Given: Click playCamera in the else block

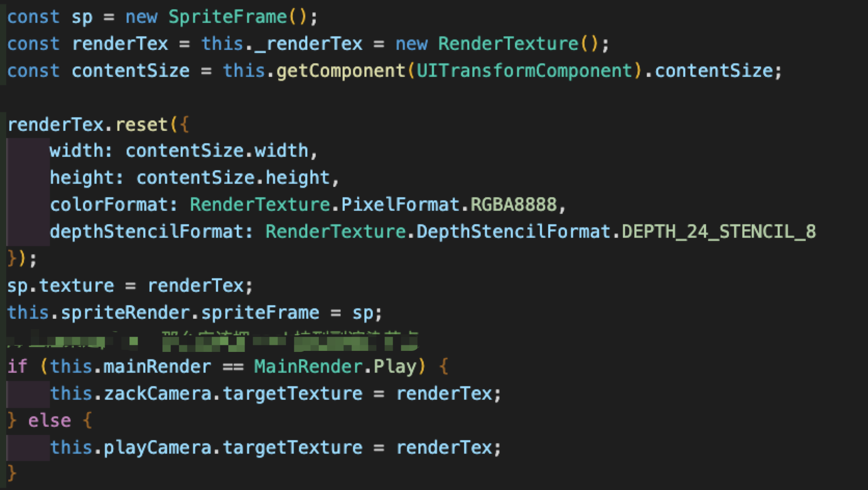Looking at the screenshot, I should click(157, 448).
